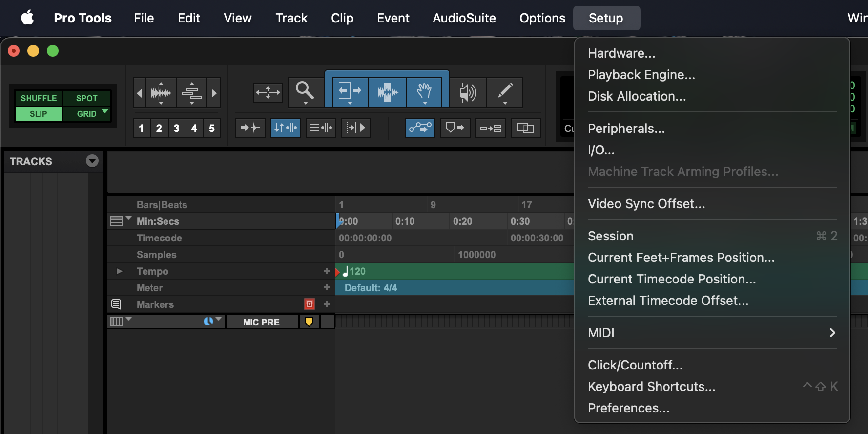
Task: Click the red marker icon in Markers ruler
Action: (x=310, y=304)
